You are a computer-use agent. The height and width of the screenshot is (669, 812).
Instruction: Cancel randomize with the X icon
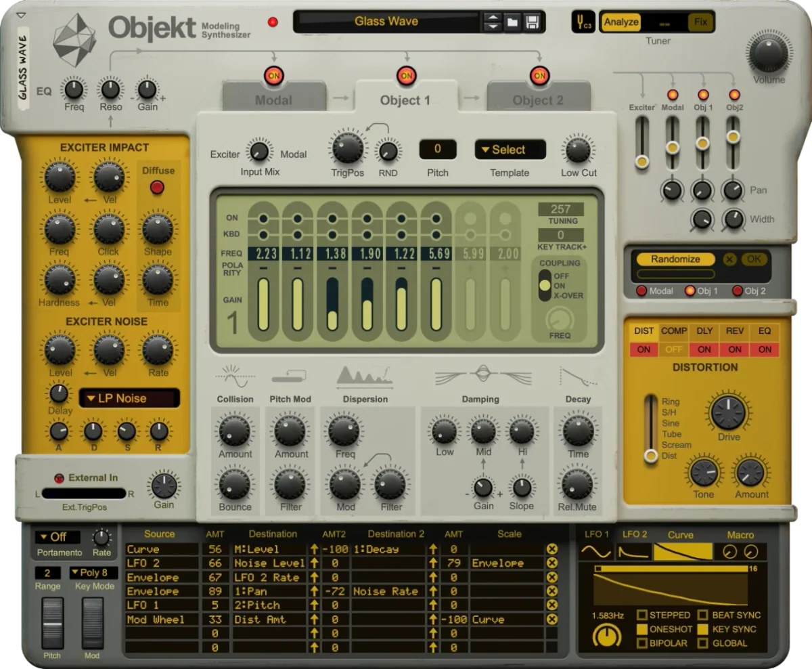coord(729,259)
